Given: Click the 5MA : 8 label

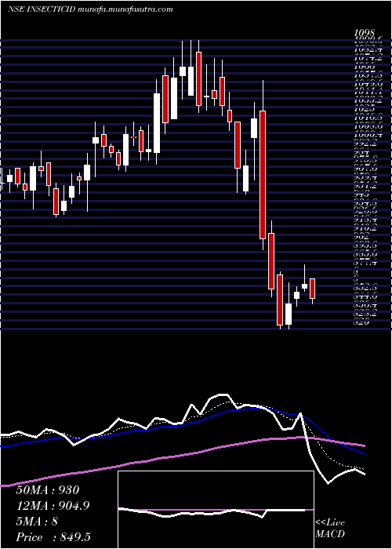Looking at the screenshot, I should pyautogui.click(x=37, y=522).
